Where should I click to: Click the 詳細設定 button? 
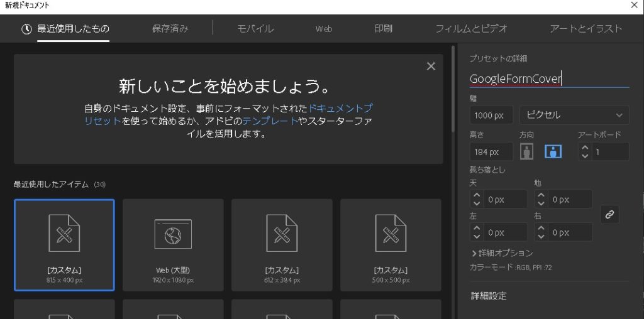click(489, 296)
